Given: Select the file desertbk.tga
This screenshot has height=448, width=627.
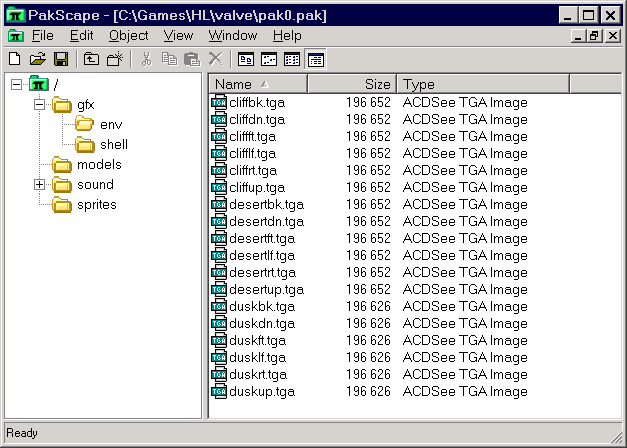Looking at the screenshot, I should tap(265, 204).
